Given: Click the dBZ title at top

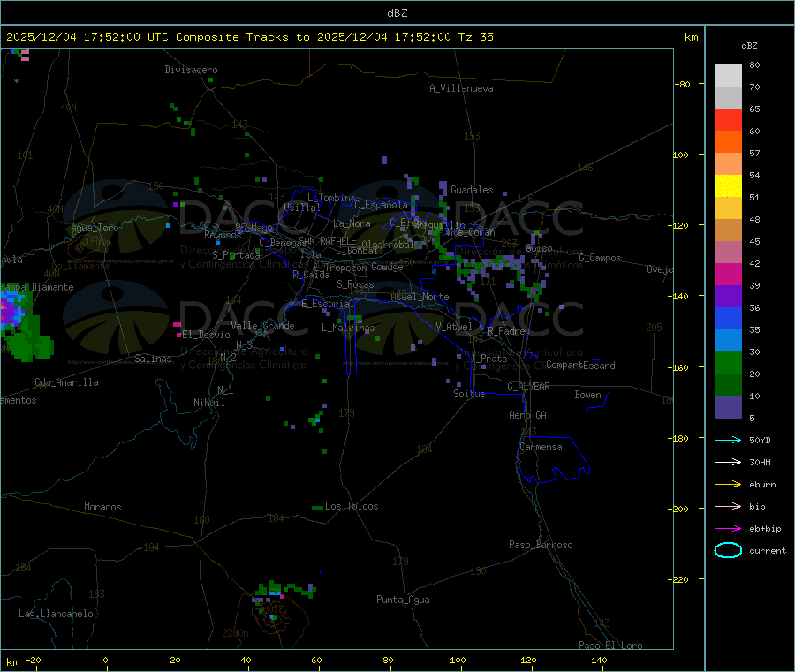Looking at the screenshot, I should 397,13.
